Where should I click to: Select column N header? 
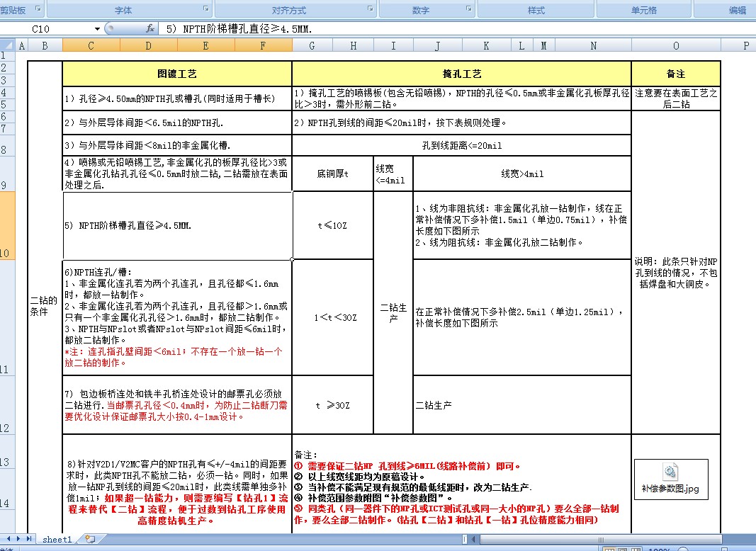(594, 46)
